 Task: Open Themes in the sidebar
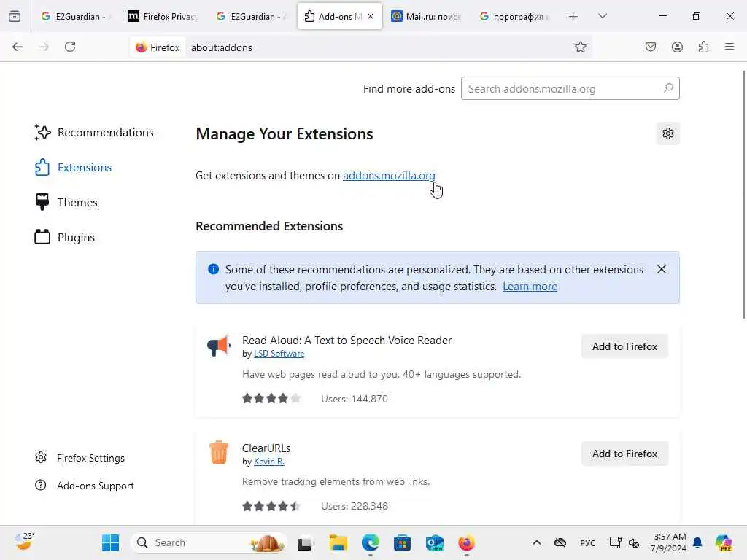(66, 203)
